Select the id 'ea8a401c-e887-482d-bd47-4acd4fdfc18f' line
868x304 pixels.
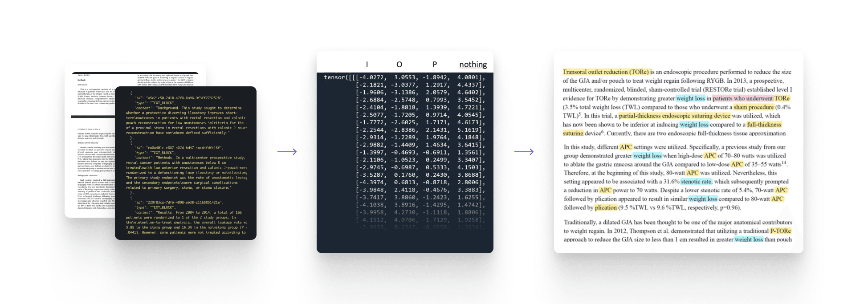tap(178, 148)
